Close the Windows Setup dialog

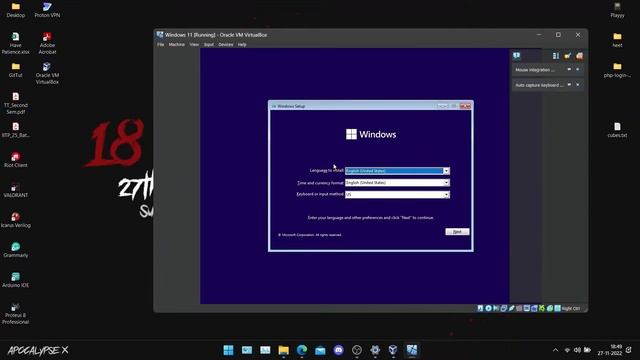[465, 106]
